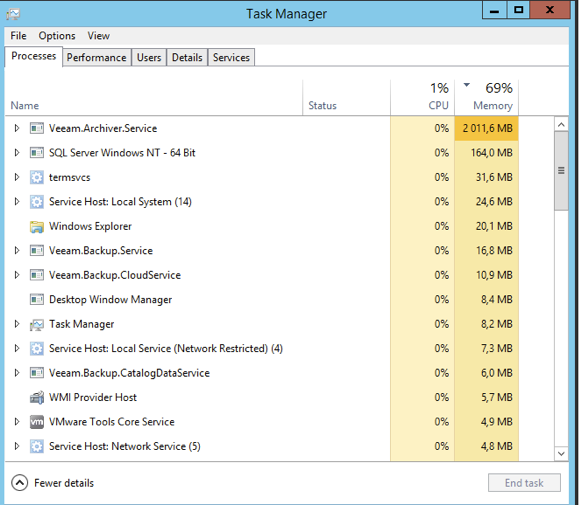Click the Veeam.Backup.CatalogDataService icon
The width and height of the screenshot is (582, 505).
coord(37,373)
